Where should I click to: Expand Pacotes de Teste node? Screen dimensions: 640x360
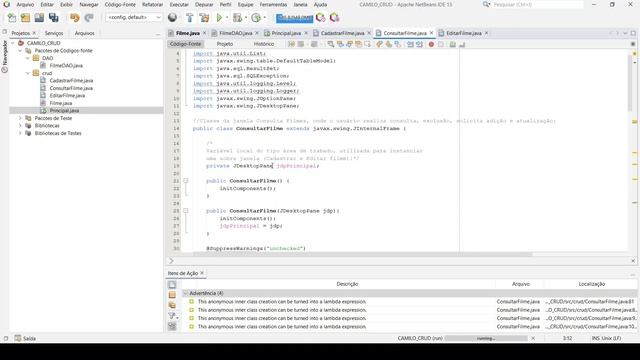pyautogui.click(x=20, y=118)
